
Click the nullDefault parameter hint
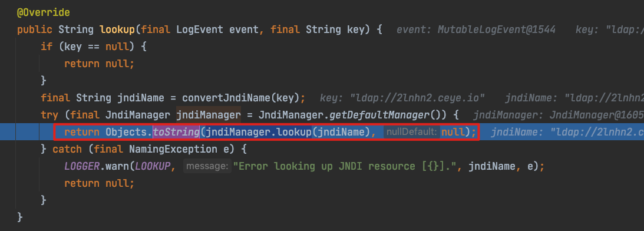click(411, 132)
